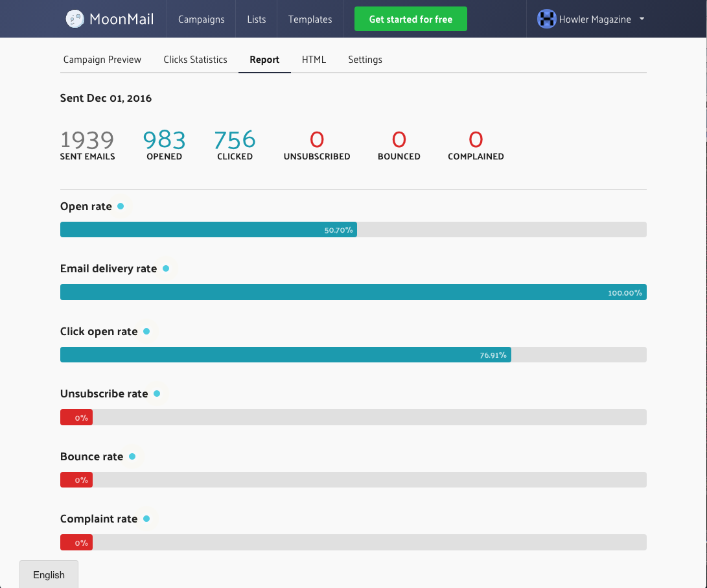The height and width of the screenshot is (588, 707).
Task: Click the Get started for free button
Action: [x=411, y=19]
